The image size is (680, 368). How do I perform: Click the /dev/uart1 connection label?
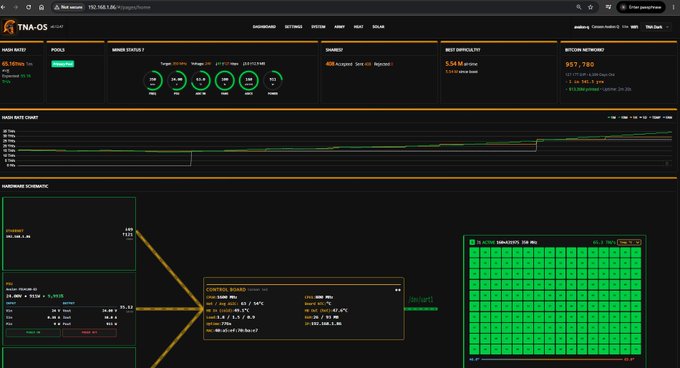(x=421, y=300)
